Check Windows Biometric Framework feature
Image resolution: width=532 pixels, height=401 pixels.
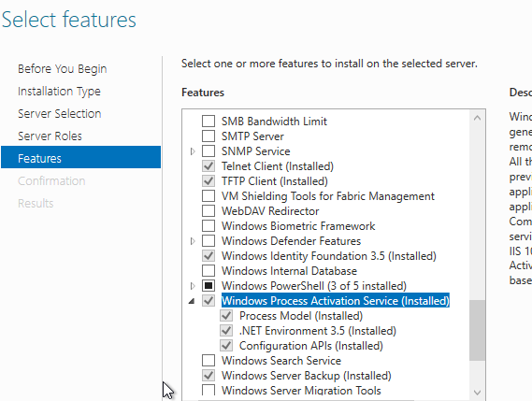[208, 225]
